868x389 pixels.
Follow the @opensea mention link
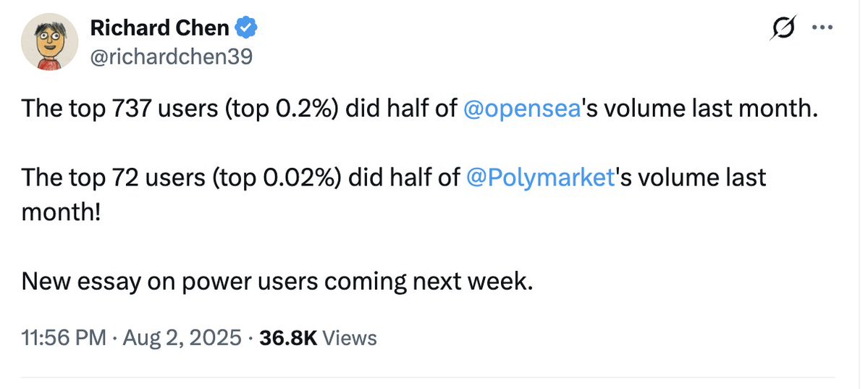coord(519,109)
